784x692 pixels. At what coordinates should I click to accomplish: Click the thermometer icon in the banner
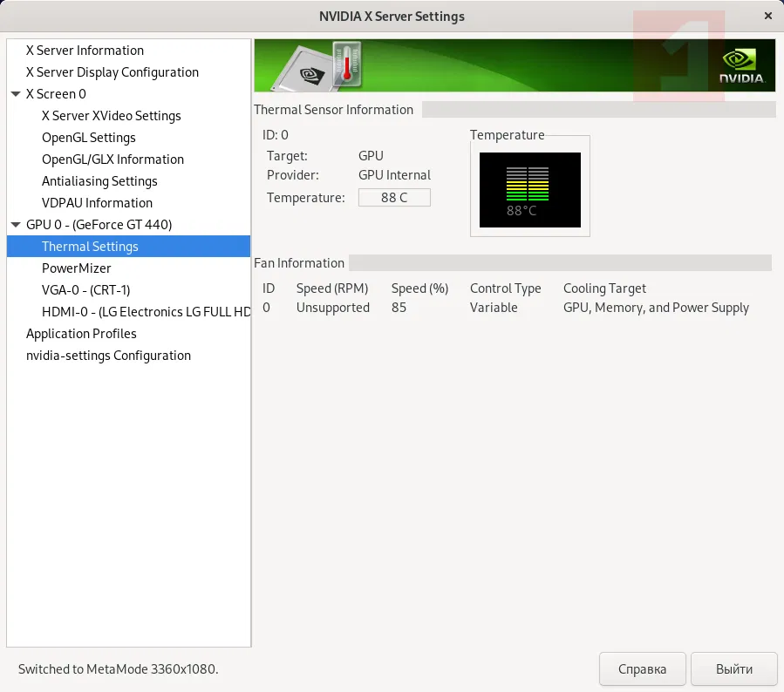347,64
